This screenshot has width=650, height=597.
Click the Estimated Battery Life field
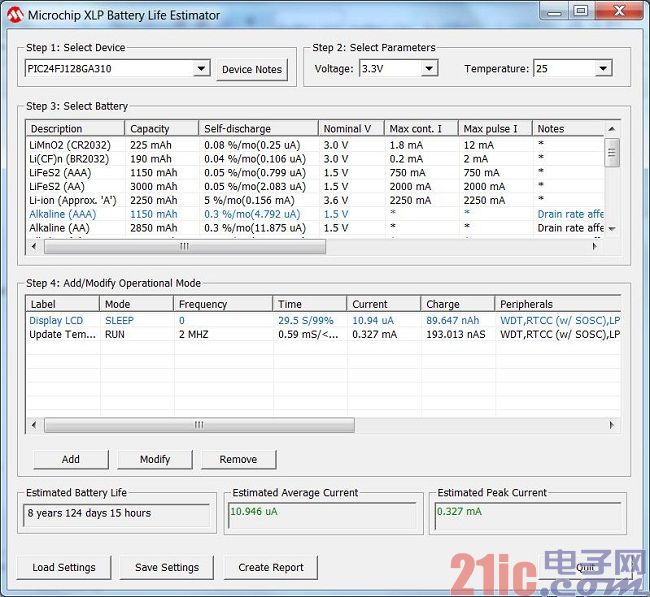(116, 514)
